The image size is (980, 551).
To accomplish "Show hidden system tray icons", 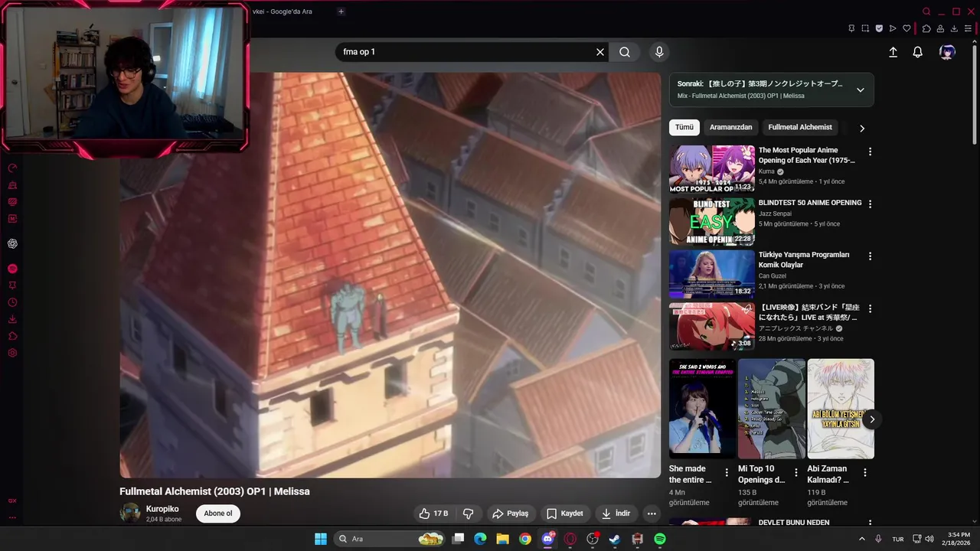I will 861,539.
